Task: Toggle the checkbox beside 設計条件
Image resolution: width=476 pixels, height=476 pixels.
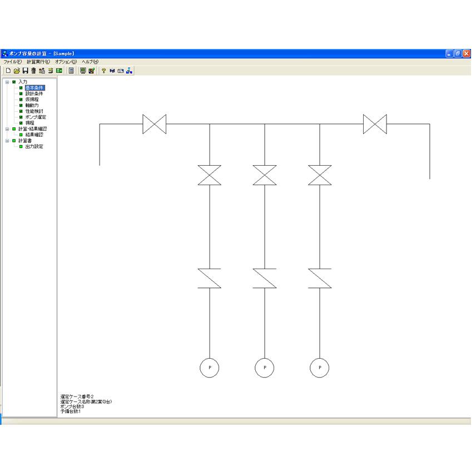Action: pyautogui.click(x=21, y=94)
